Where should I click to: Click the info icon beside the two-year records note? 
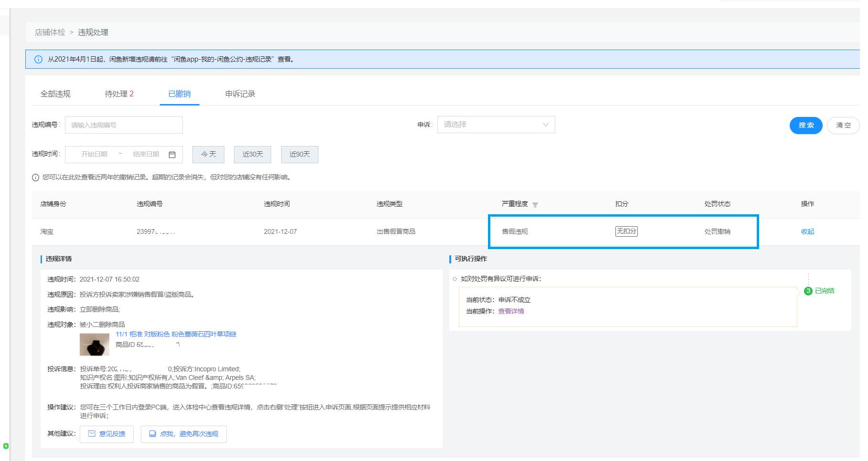click(35, 178)
